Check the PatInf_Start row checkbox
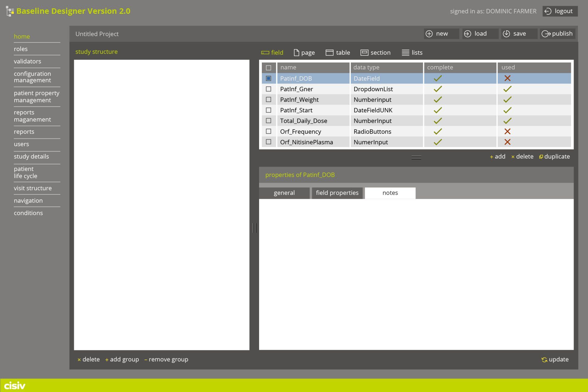This screenshot has width=588, height=392. pyautogui.click(x=269, y=110)
